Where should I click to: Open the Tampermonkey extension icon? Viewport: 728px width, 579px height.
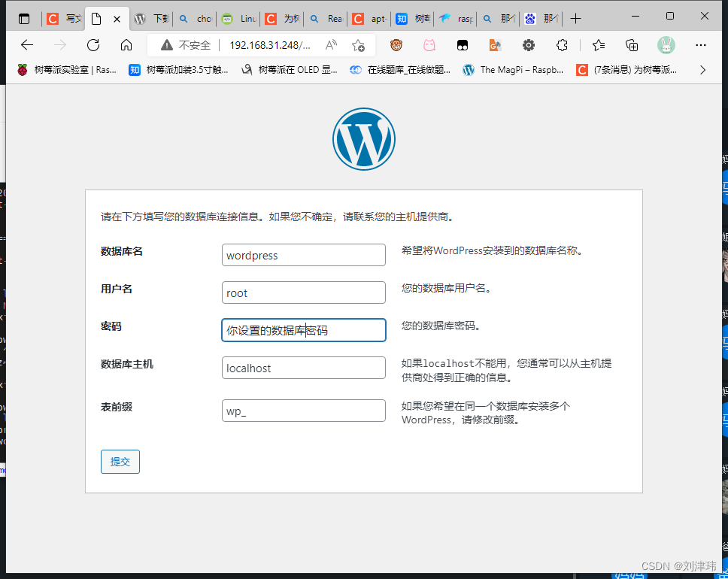pos(396,45)
